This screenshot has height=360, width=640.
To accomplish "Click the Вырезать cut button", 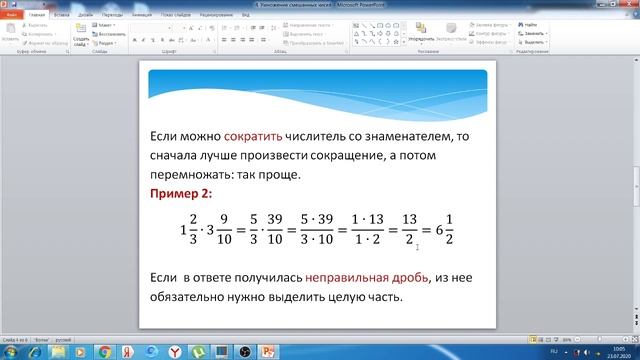I will click(35, 25).
